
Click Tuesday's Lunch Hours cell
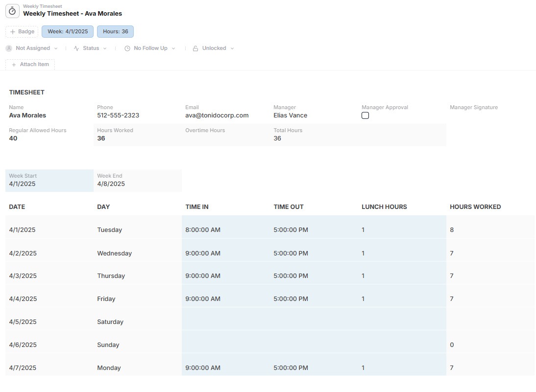(x=402, y=227)
